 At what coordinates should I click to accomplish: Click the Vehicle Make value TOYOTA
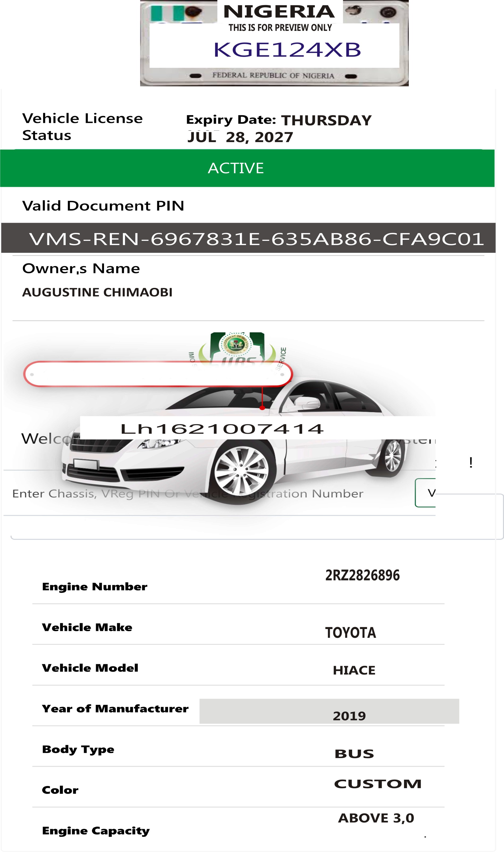[351, 633]
